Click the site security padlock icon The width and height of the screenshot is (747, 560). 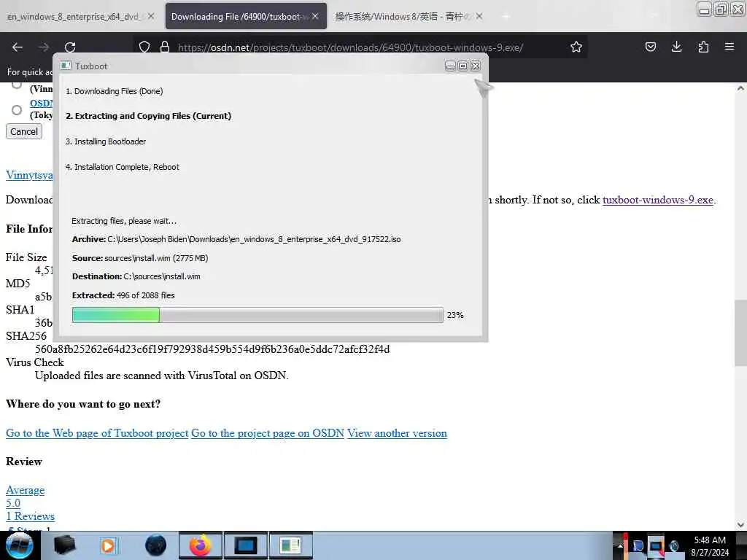pyautogui.click(x=165, y=47)
